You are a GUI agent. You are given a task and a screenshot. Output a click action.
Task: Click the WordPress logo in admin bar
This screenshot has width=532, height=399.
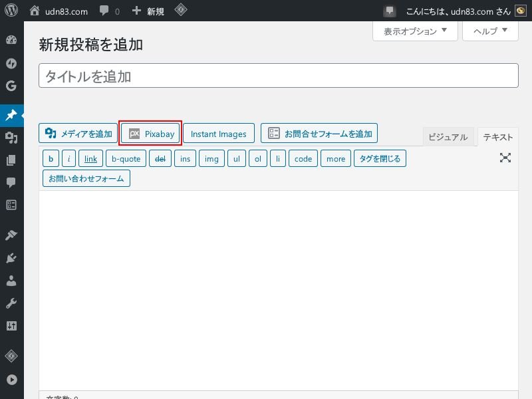click(11, 10)
